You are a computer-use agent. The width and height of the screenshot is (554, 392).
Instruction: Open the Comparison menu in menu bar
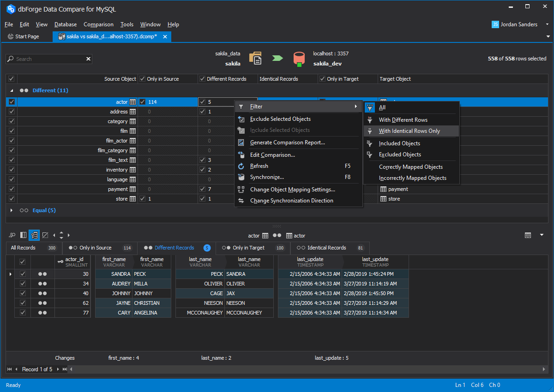(x=98, y=24)
